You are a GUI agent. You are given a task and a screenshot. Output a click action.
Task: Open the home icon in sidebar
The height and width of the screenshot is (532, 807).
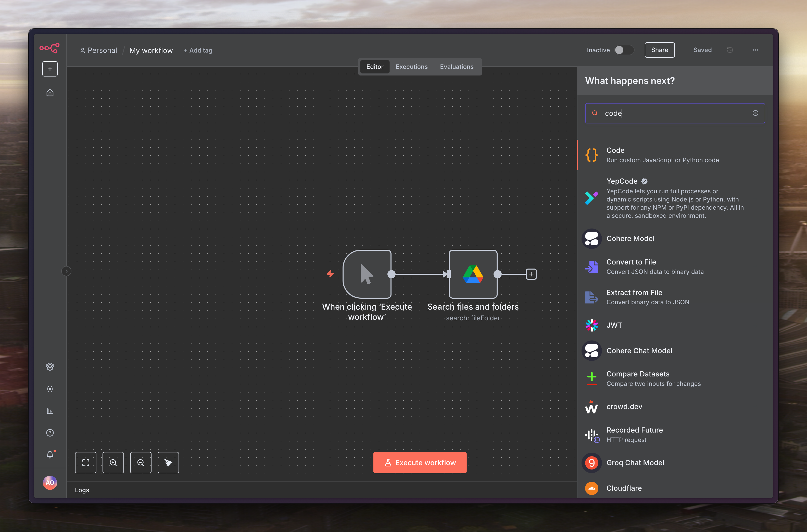[50, 93]
